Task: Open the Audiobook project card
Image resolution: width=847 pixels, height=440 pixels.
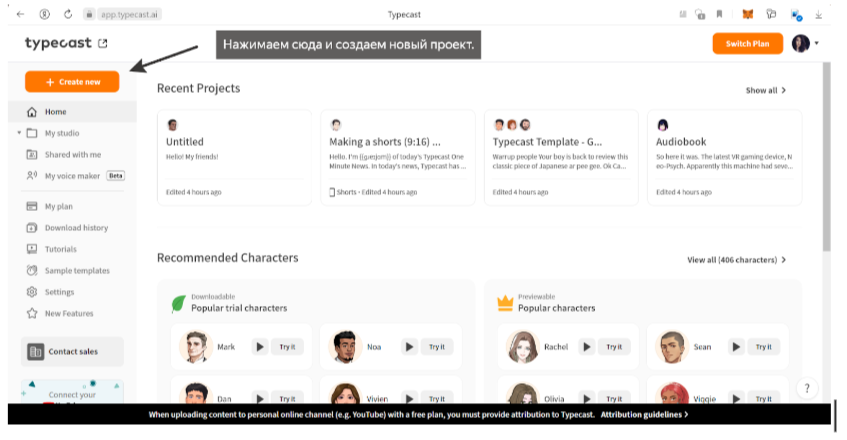Action: [x=724, y=158]
